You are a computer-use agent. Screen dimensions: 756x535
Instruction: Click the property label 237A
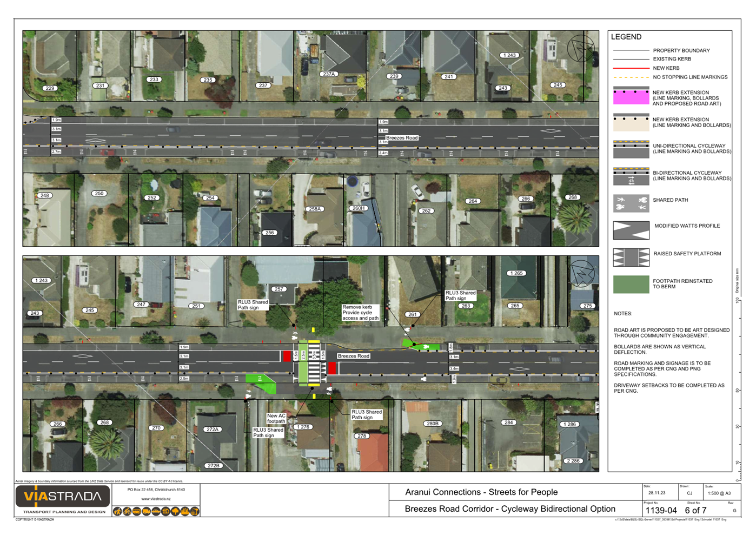click(x=329, y=74)
